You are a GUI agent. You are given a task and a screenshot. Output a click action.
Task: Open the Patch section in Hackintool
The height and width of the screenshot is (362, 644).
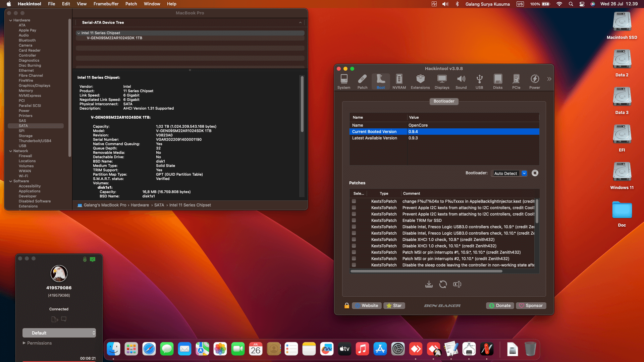pyautogui.click(x=362, y=81)
